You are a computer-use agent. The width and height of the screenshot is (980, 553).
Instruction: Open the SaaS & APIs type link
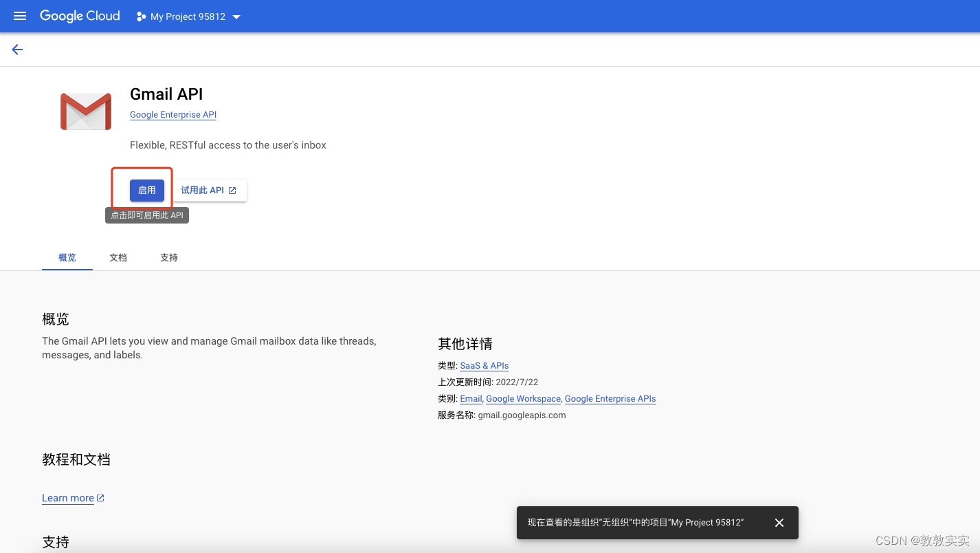[x=484, y=366]
